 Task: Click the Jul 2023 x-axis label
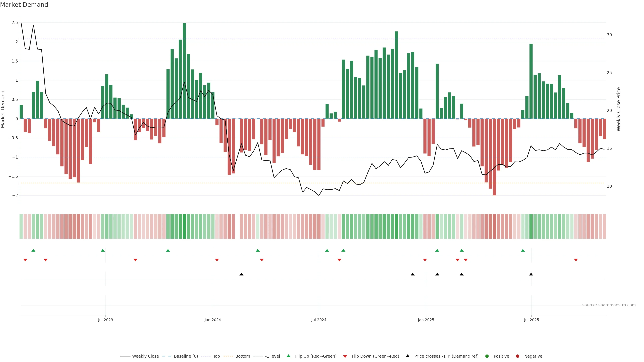coord(105,320)
